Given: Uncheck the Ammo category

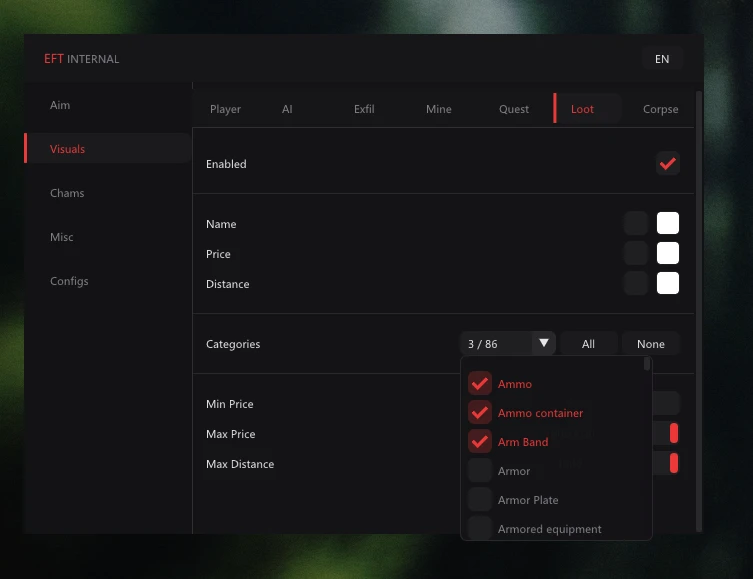Looking at the screenshot, I should [480, 384].
